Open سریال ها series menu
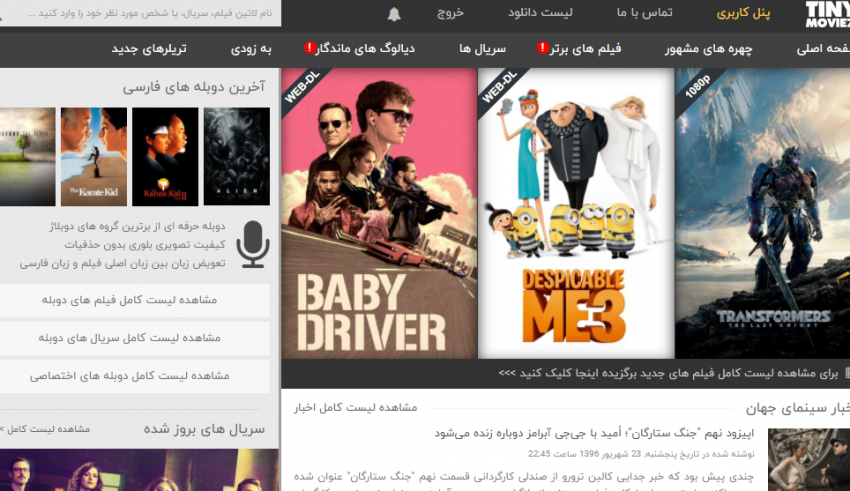 pos(482,49)
